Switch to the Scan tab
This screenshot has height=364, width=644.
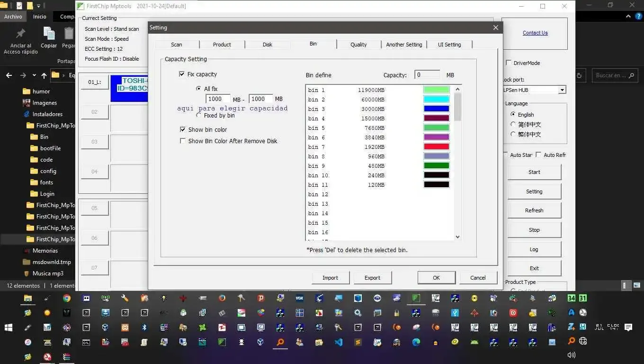click(177, 45)
